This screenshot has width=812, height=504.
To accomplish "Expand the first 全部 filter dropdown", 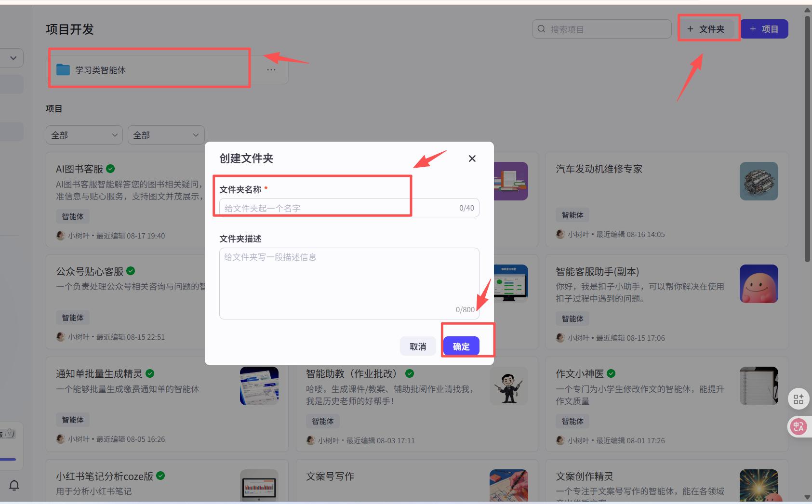I will (84, 135).
